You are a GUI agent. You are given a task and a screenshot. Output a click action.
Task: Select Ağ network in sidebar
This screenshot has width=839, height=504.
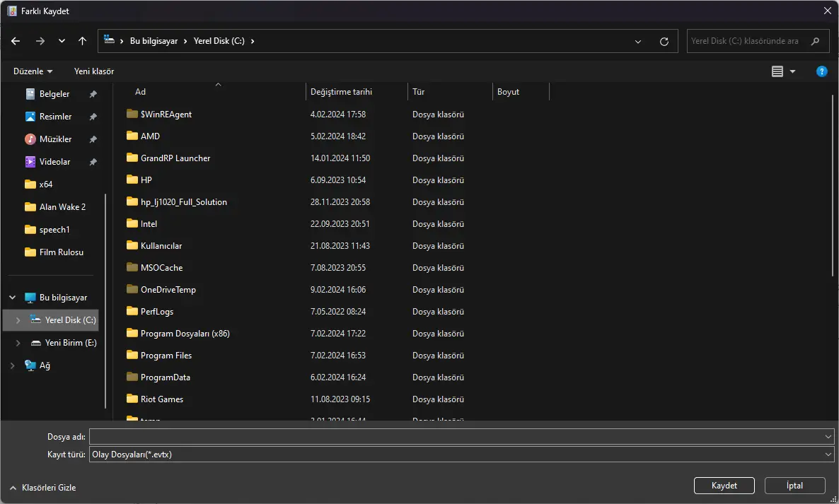(x=45, y=365)
